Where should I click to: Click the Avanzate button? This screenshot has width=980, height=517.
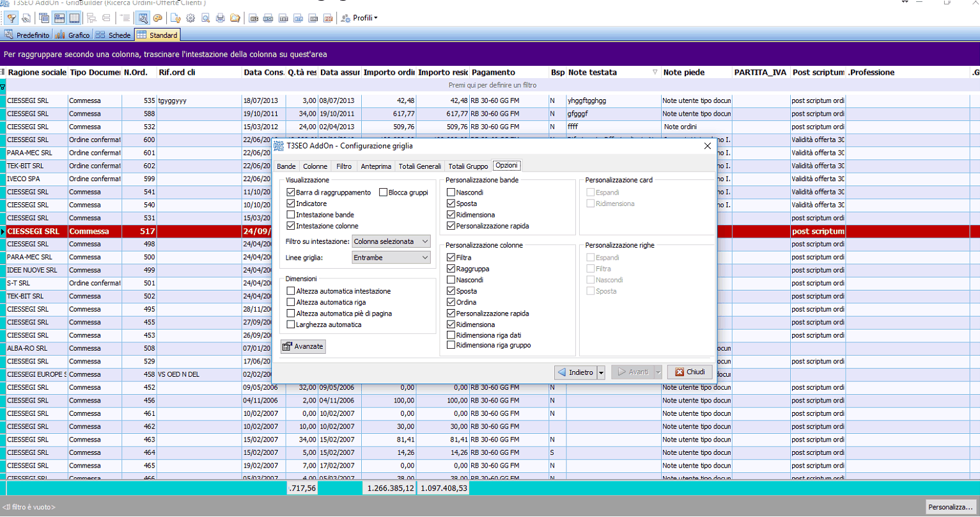pyautogui.click(x=303, y=346)
